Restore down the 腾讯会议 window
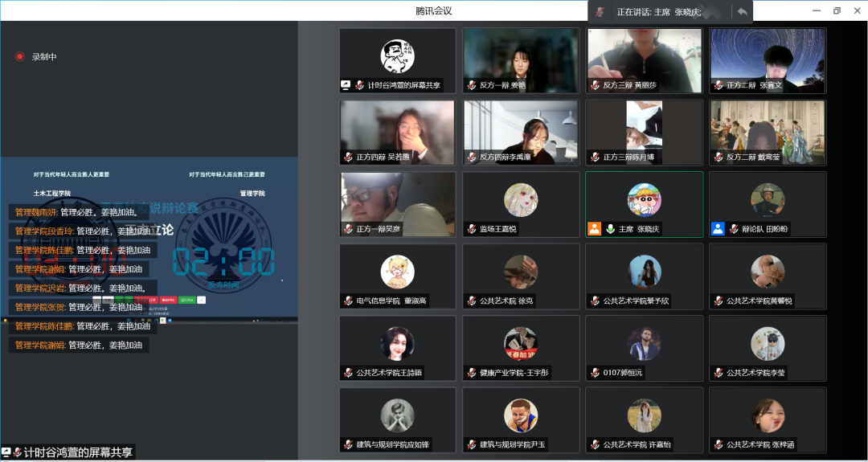This screenshot has height=462, width=868. (837, 11)
